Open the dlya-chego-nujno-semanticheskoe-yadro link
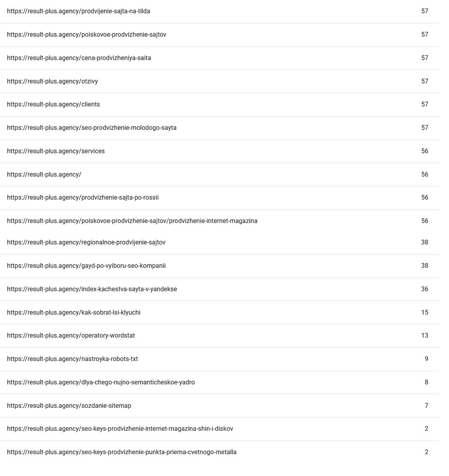This screenshot has height=476, width=449. [x=101, y=382]
